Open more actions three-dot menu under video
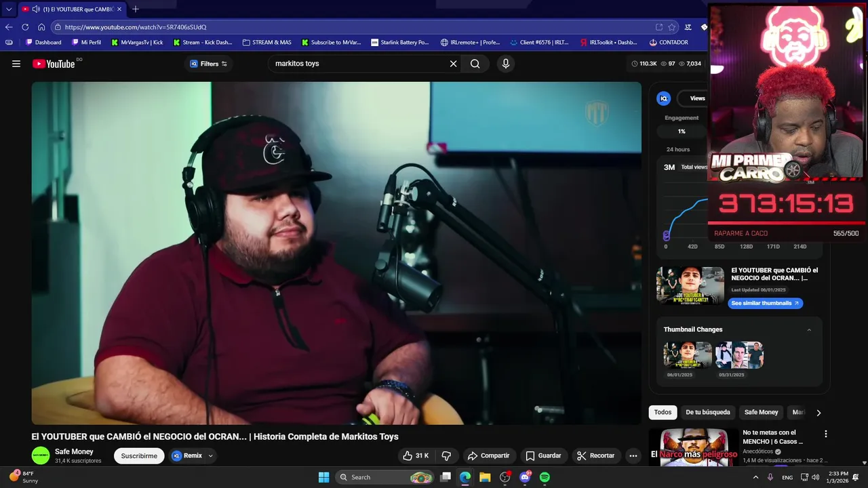Viewport: 868px width, 488px height. pyautogui.click(x=633, y=455)
